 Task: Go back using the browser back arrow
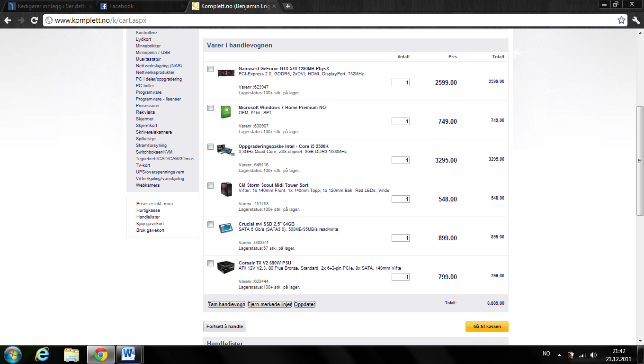8,20
